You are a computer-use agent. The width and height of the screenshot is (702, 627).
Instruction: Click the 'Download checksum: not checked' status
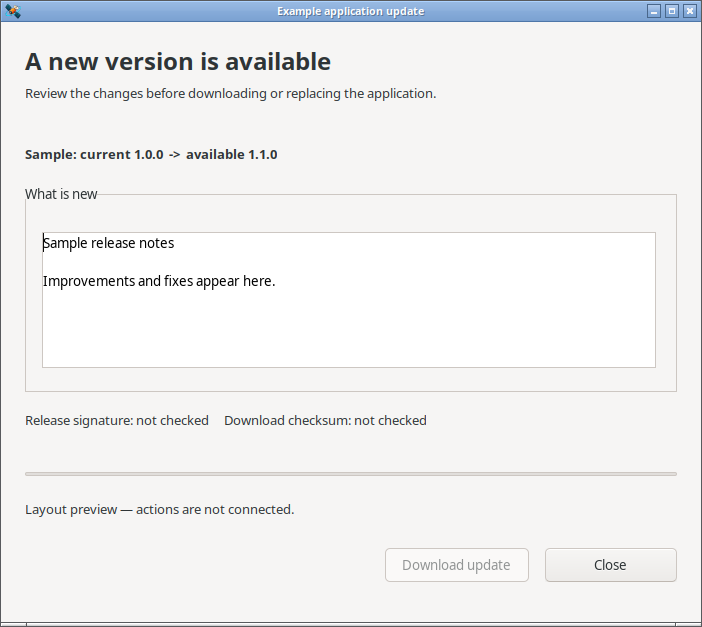point(325,421)
